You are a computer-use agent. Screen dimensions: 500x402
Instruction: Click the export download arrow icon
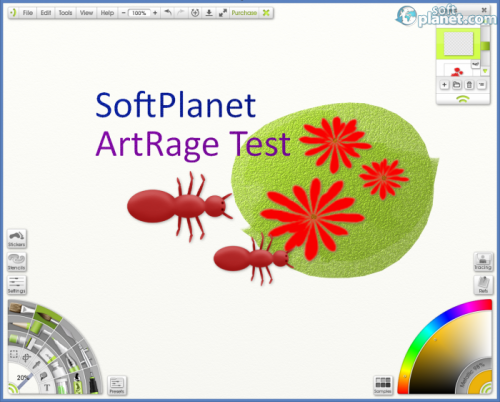[x=209, y=13]
